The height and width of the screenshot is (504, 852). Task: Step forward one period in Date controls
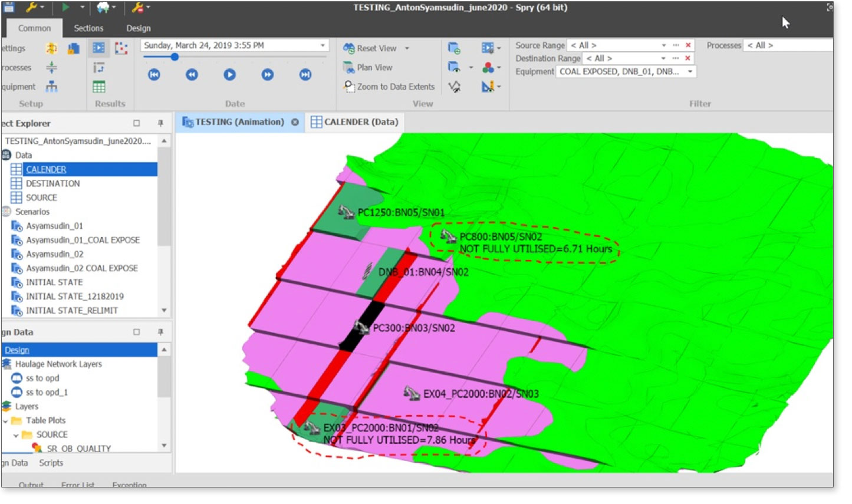[267, 74]
